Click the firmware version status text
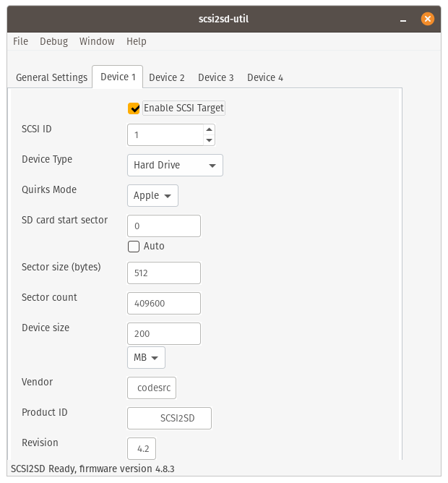 pyautogui.click(x=92, y=469)
